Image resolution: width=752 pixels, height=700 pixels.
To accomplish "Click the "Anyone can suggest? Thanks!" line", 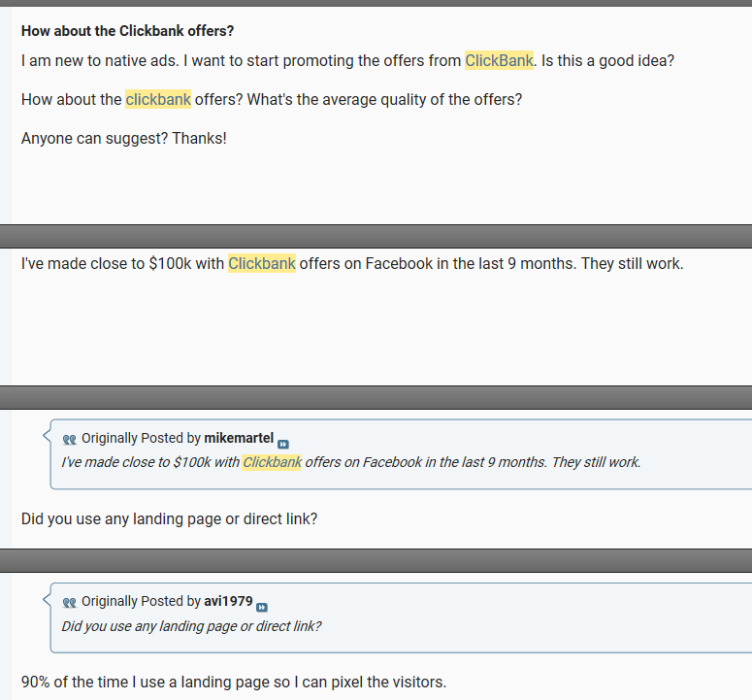I will click(124, 138).
